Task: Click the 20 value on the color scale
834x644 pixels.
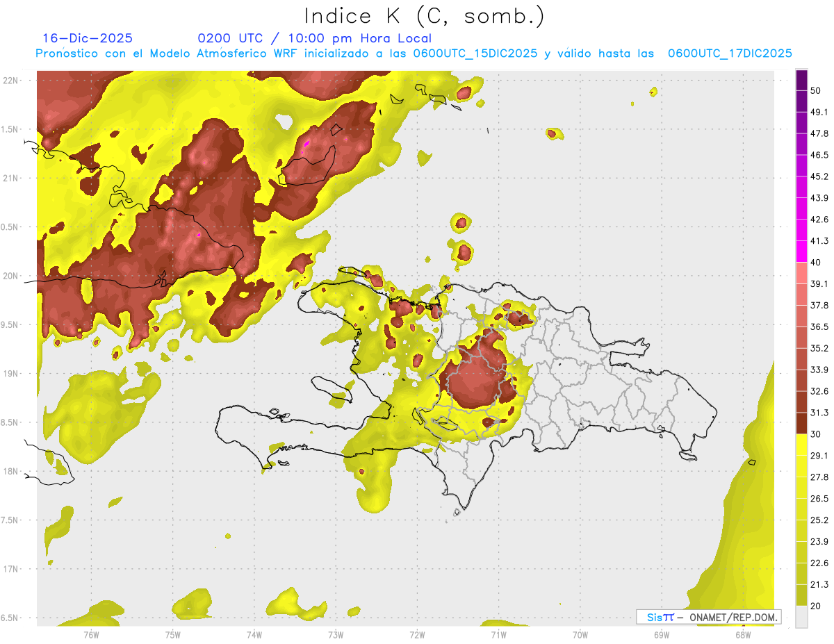Action: (x=816, y=606)
